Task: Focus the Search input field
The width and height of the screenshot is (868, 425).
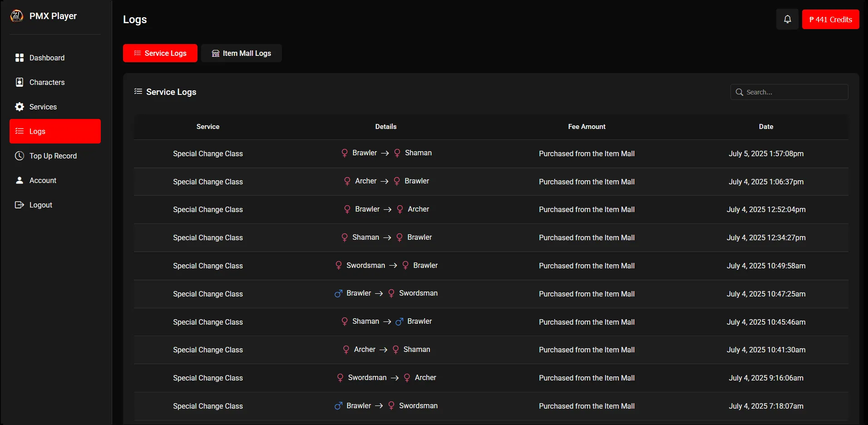Action: pyautogui.click(x=794, y=92)
